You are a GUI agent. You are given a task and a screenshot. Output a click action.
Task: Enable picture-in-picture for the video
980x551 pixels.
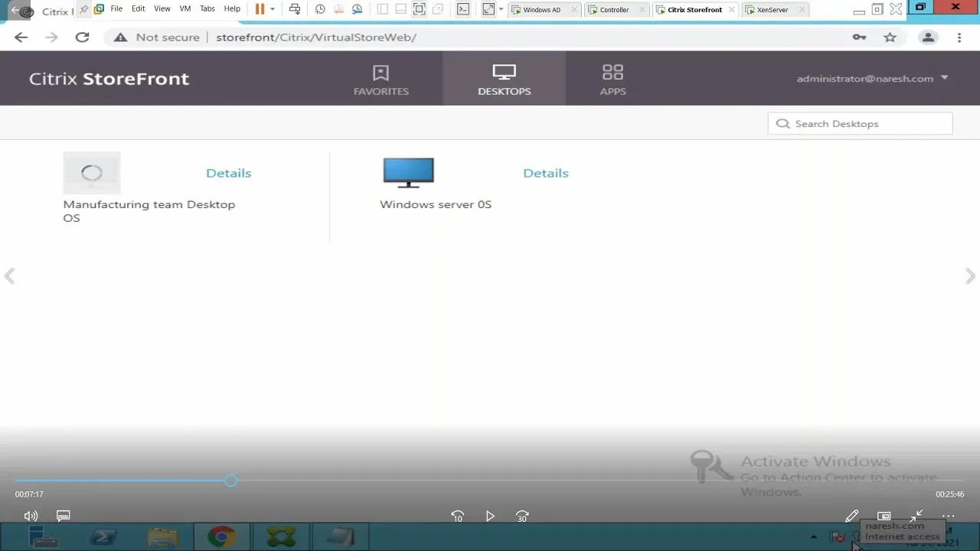tap(884, 516)
